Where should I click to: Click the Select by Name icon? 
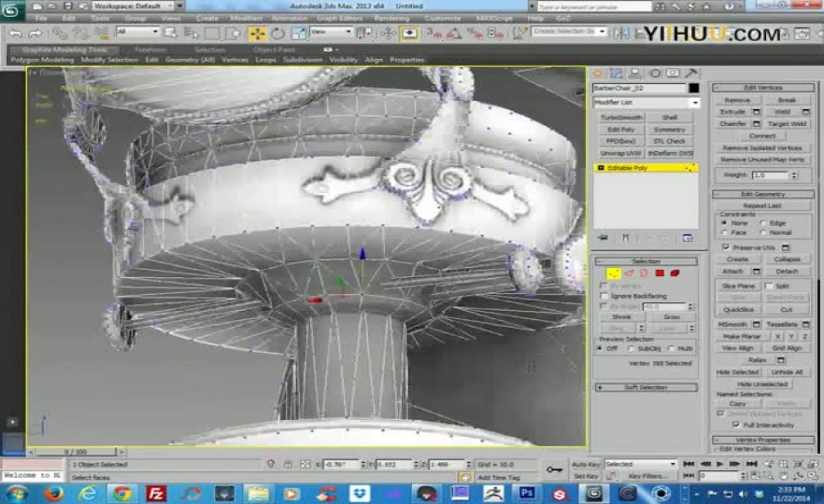point(192,34)
